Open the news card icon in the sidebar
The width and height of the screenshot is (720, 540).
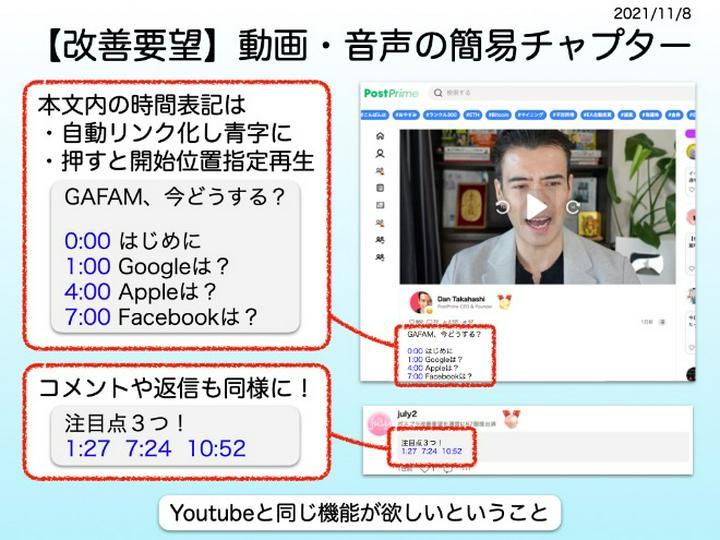click(380, 205)
